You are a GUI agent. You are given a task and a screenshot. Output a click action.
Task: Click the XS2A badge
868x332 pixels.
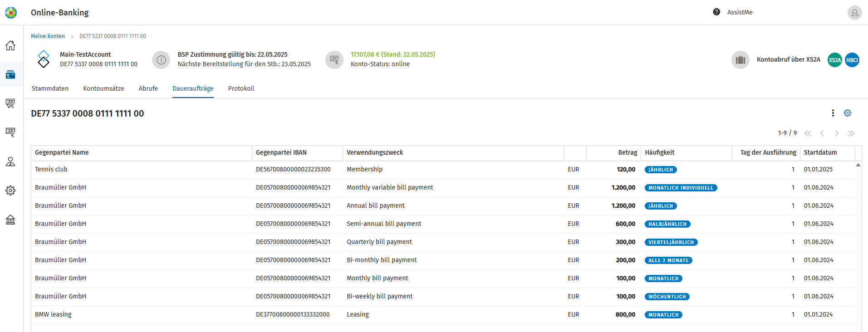(835, 60)
